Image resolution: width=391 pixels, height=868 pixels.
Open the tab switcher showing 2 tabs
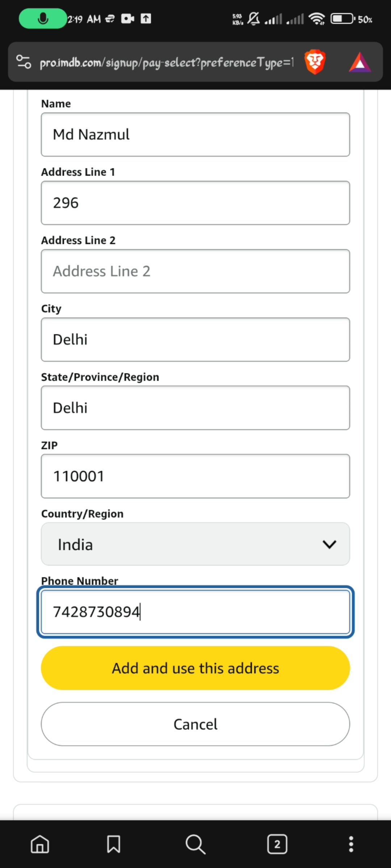[277, 844]
